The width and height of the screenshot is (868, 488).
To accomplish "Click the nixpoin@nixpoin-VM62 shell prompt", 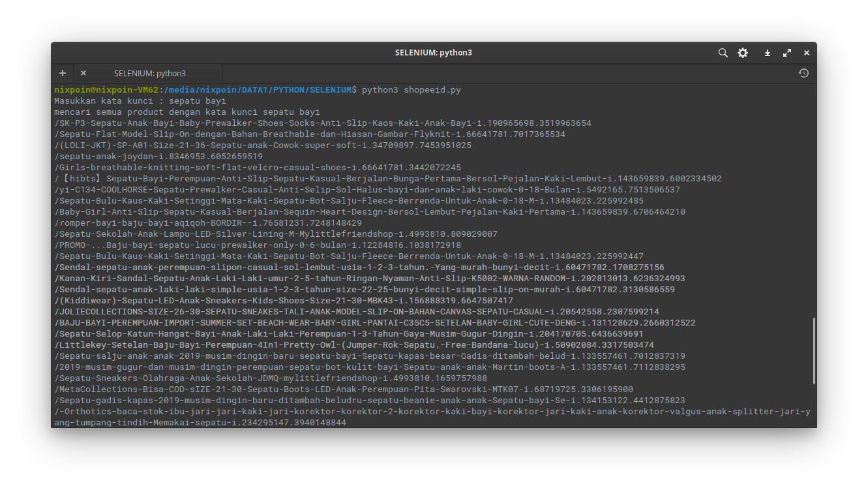I will 106,89.
